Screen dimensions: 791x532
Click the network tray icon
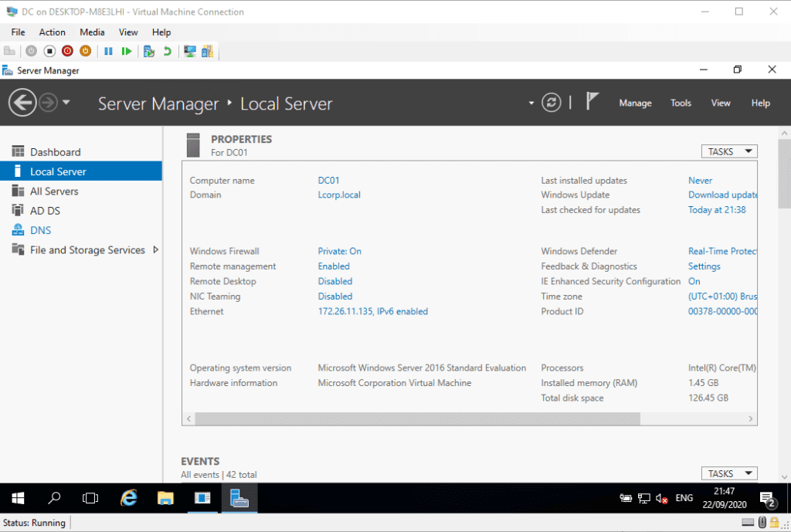coord(643,498)
